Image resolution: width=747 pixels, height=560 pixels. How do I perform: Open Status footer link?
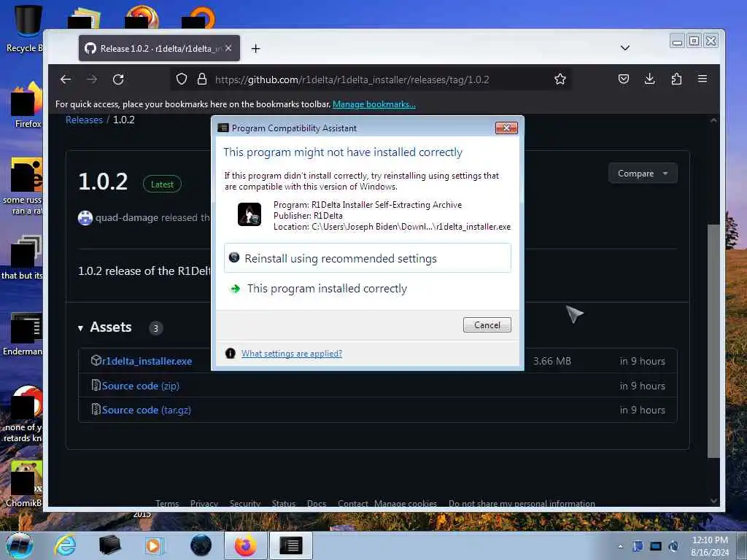[x=284, y=503]
